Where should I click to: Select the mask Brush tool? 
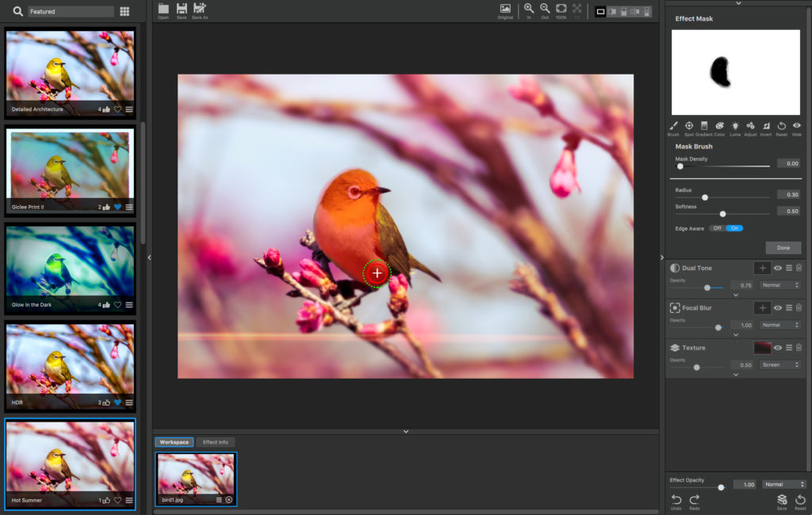(673, 128)
